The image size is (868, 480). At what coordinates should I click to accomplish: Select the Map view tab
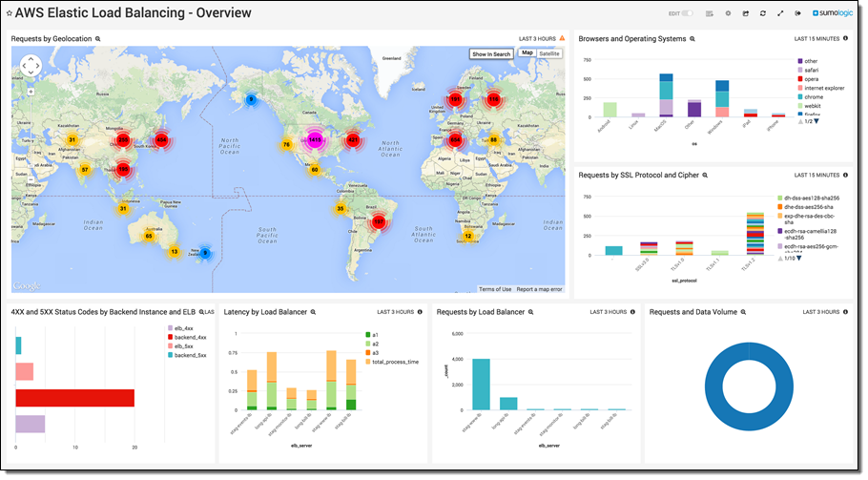point(527,53)
